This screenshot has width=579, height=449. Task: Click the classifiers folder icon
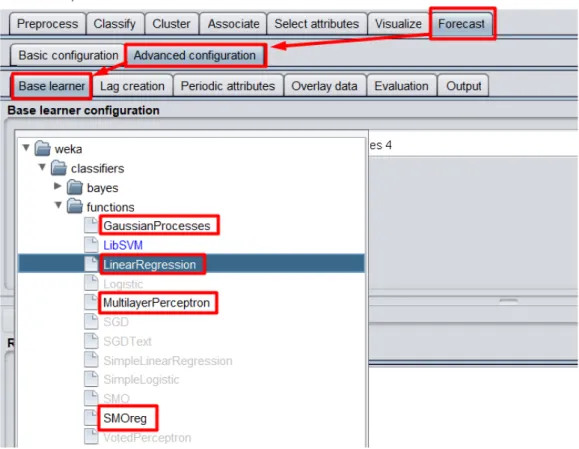click(59, 168)
